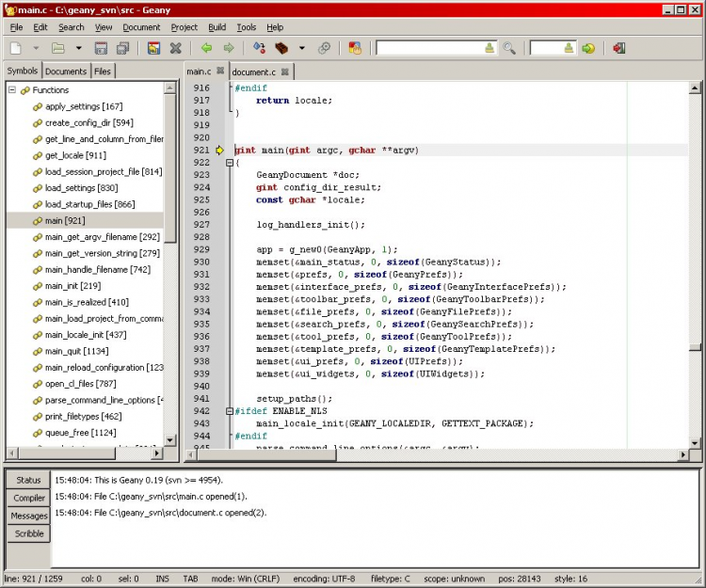Click the Quit Geany toolbar icon
Viewport: 706px width, 588px height.
pos(618,48)
